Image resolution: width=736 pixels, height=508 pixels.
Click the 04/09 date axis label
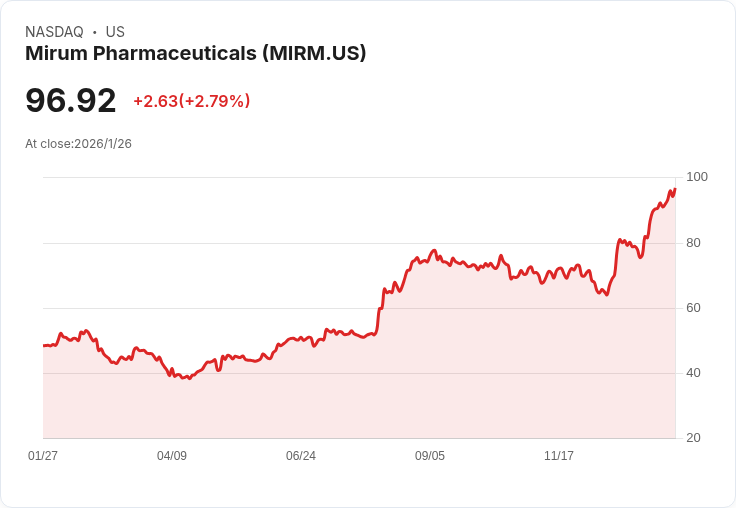[172, 455]
